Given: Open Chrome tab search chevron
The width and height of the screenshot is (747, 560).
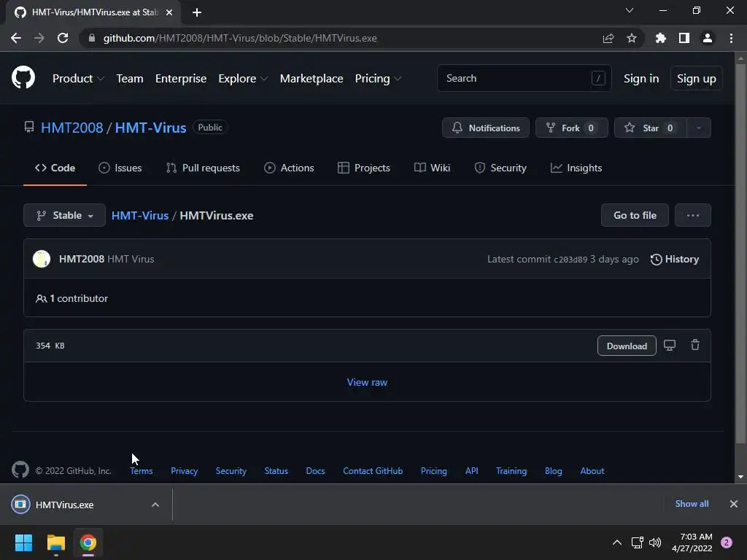Looking at the screenshot, I should 630,10.
